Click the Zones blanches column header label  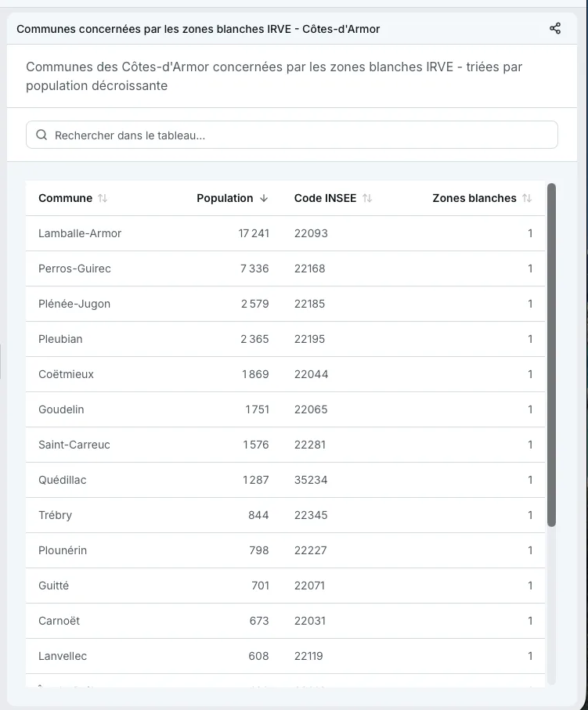[x=474, y=198]
